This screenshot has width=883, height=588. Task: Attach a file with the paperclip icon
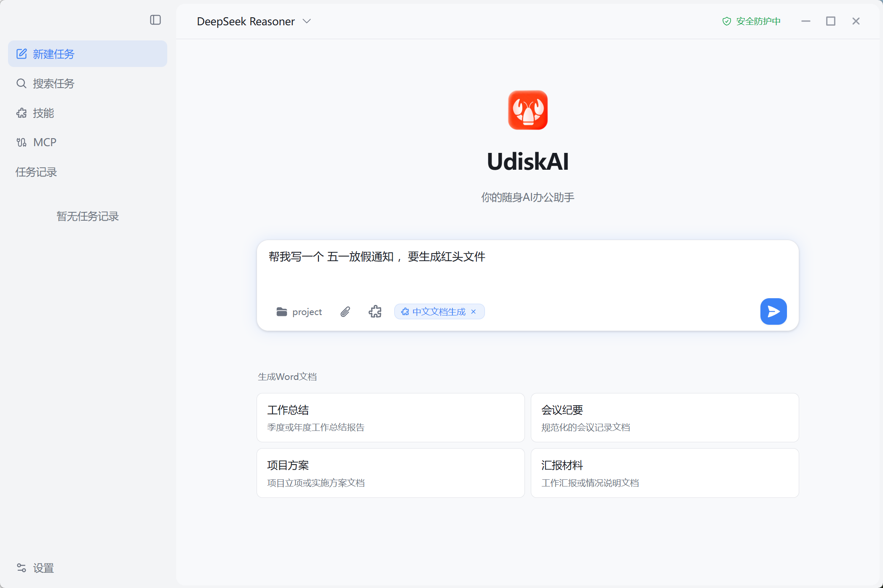(x=345, y=311)
